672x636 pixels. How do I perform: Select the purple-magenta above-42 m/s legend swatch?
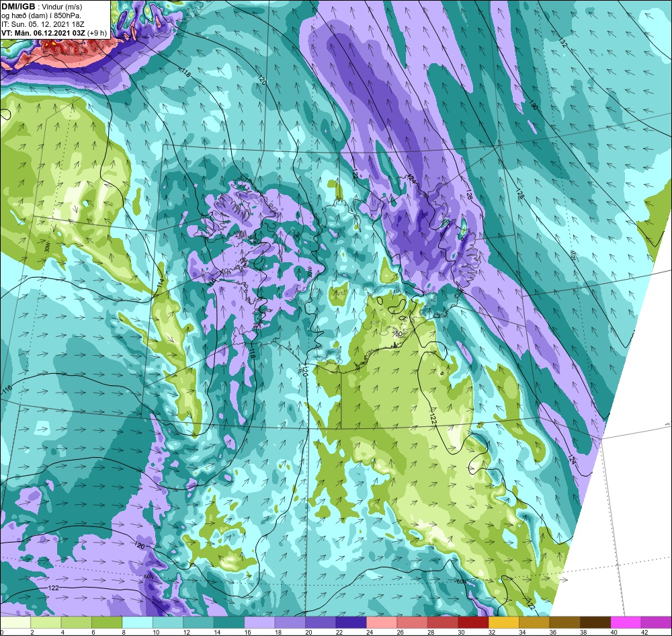point(657,622)
